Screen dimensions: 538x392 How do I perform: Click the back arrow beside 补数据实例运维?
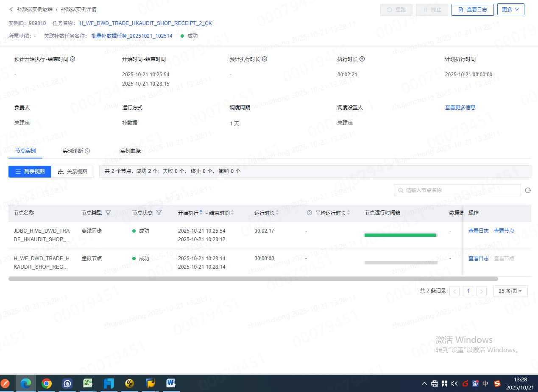tap(11, 9)
